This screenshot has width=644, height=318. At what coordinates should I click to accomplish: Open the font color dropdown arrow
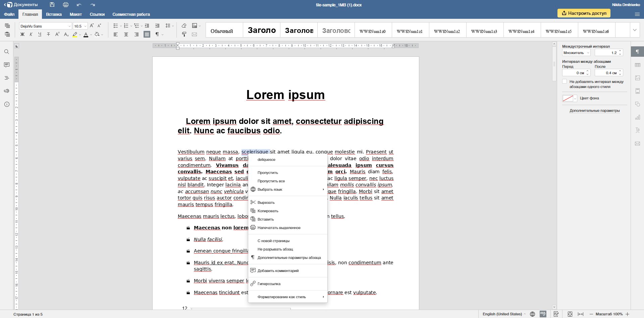tap(91, 34)
